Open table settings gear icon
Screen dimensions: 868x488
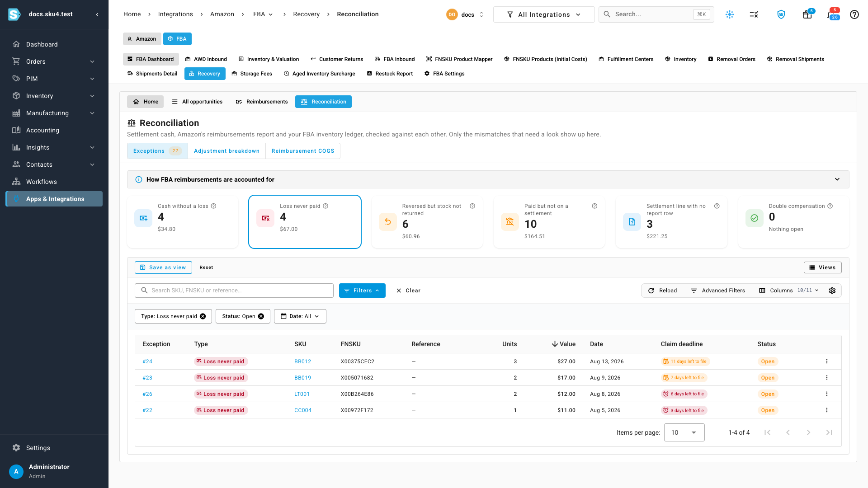click(x=832, y=291)
